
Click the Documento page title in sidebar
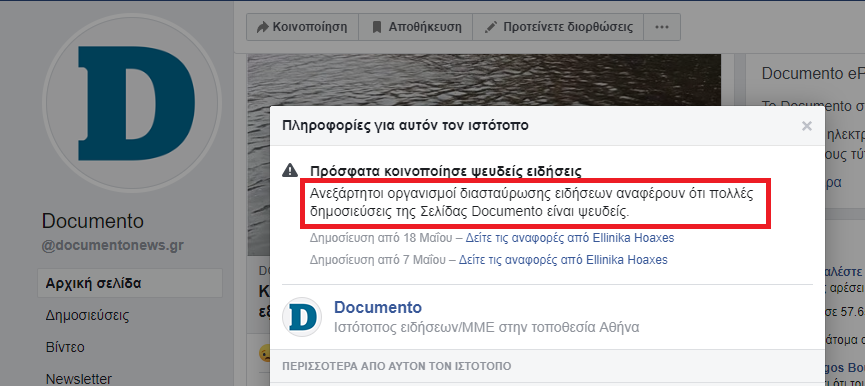[x=93, y=222]
